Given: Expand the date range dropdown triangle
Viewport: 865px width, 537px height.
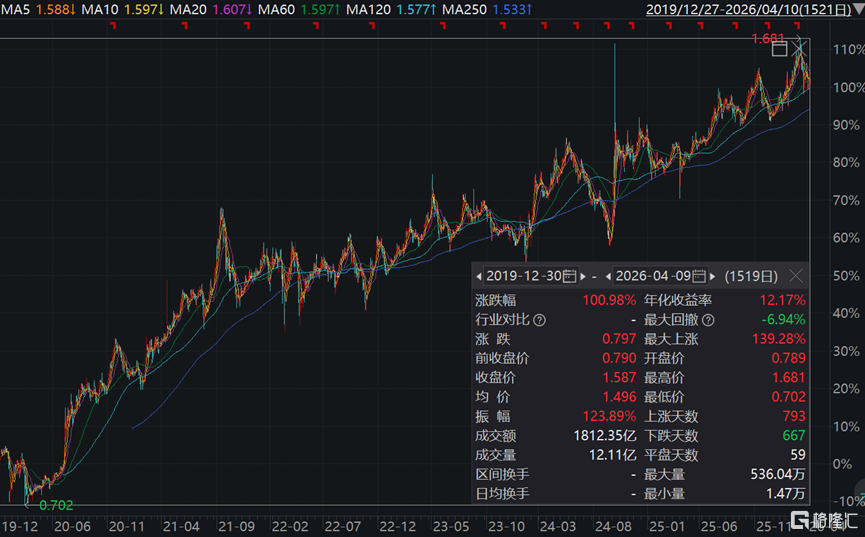Looking at the screenshot, I should tap(859, 10).
